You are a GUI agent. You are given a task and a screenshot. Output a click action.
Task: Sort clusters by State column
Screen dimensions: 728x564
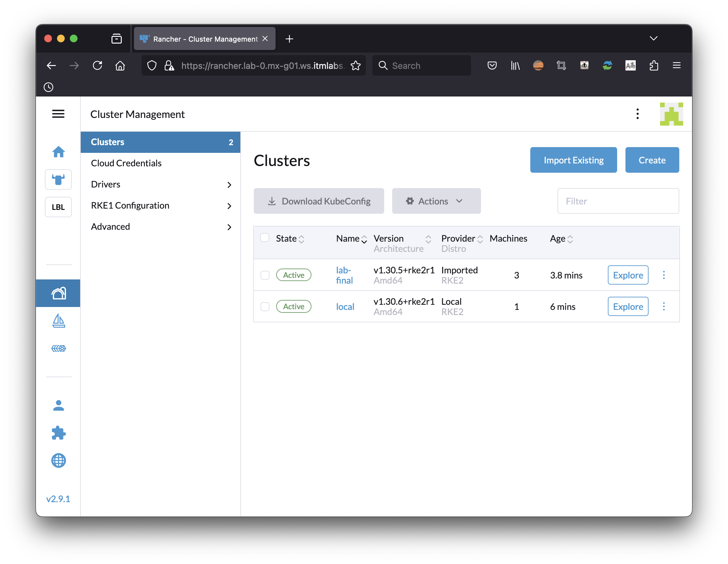(x=290, y=239)
